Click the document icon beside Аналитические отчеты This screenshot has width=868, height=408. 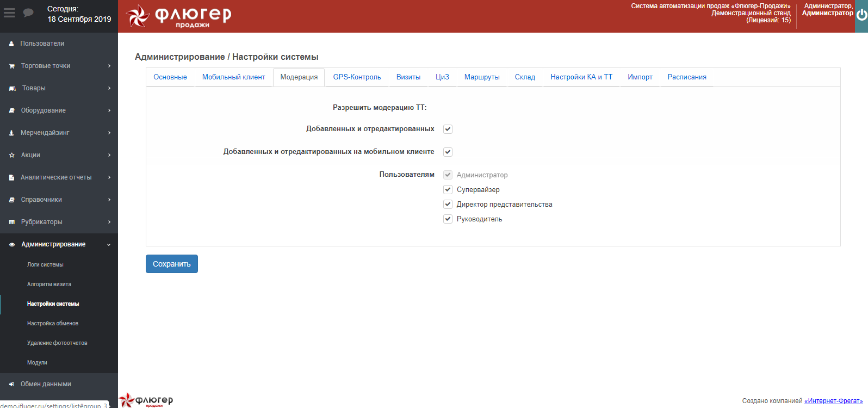pyautogui.click(x=11, y=177)
